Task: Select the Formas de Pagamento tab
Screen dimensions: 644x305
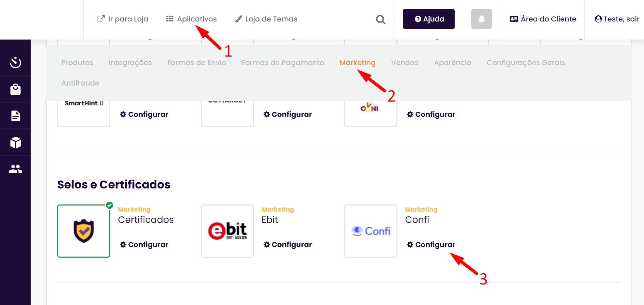Action: 283,63
